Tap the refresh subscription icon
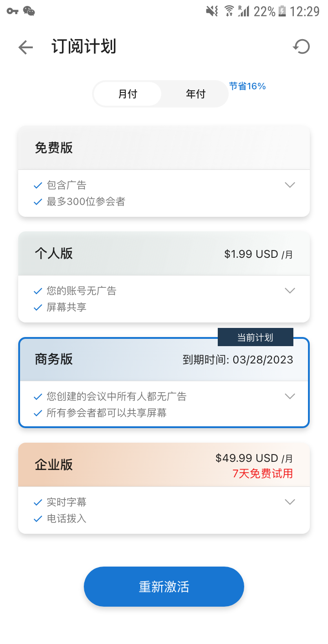 [301, 46]
